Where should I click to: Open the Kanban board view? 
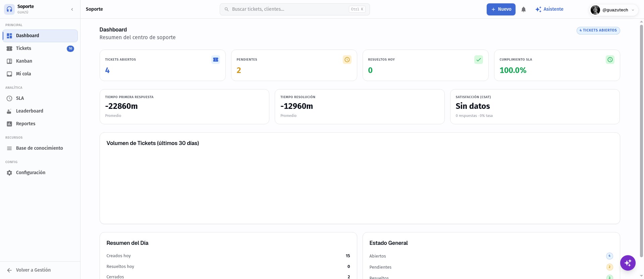click(40, 61)
